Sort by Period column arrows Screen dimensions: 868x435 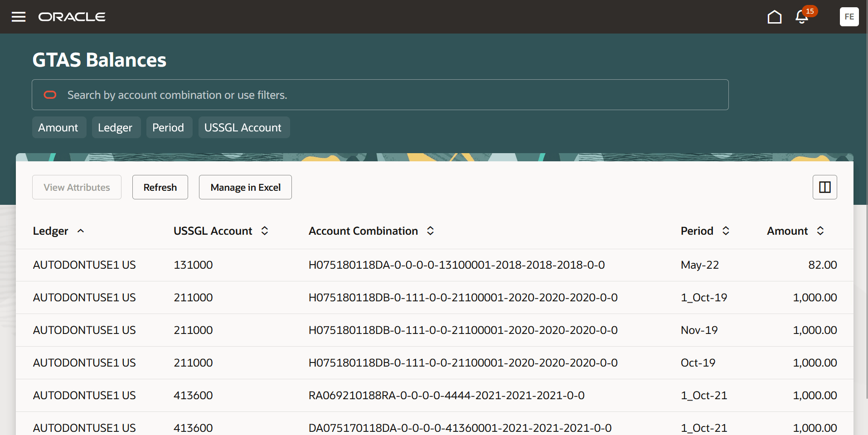coord(726,231)
